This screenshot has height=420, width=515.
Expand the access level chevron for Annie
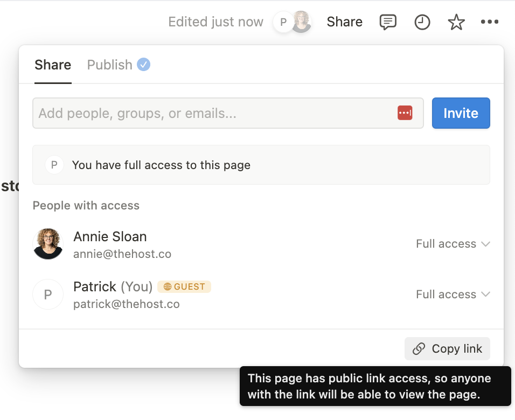pyautogui.click(x=486, y=243)
